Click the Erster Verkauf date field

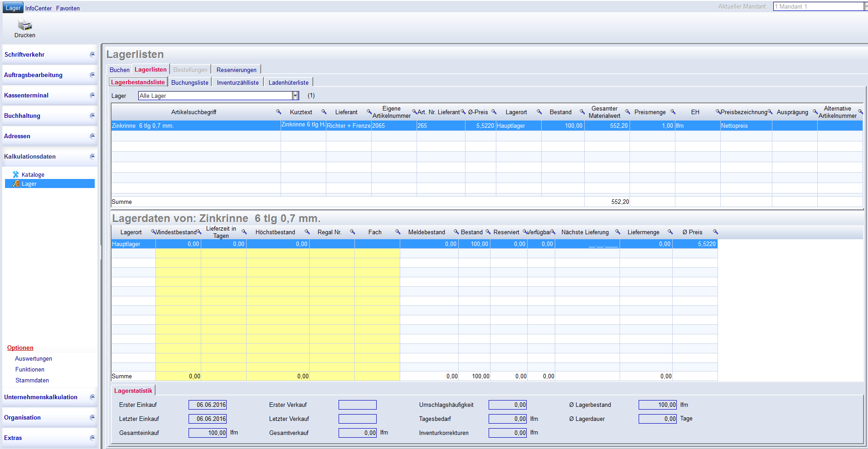357,405
